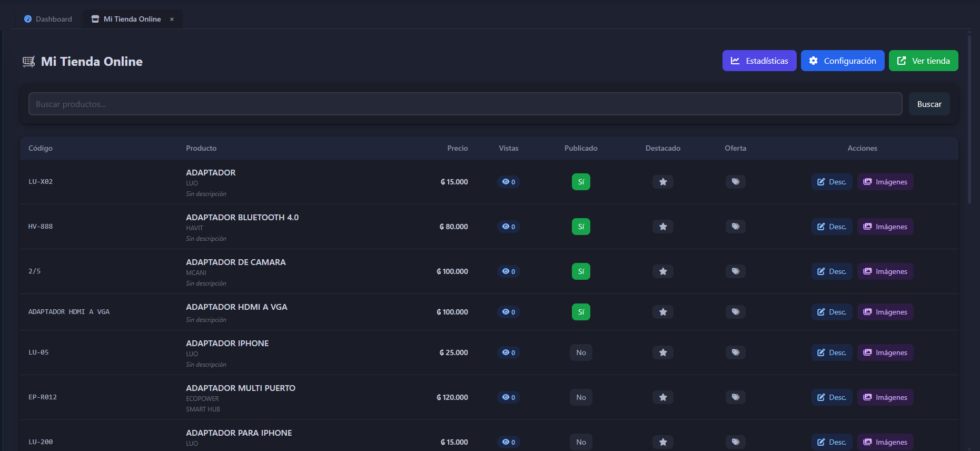Publish ADAPTADOR MULTI PUERTO using its No toggle

click(x=581, y=397)
